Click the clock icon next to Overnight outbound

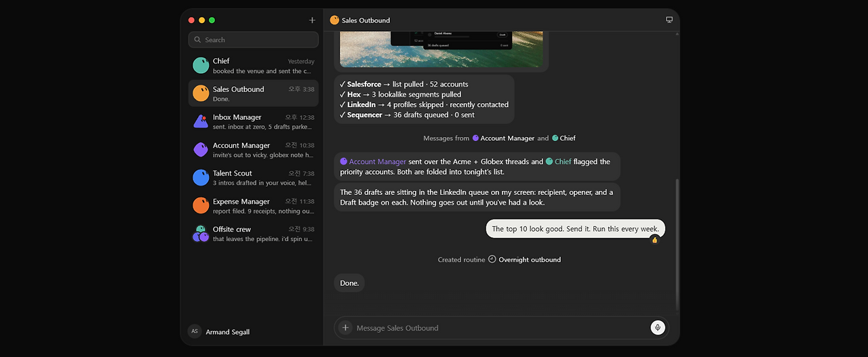tap(492, 259)
